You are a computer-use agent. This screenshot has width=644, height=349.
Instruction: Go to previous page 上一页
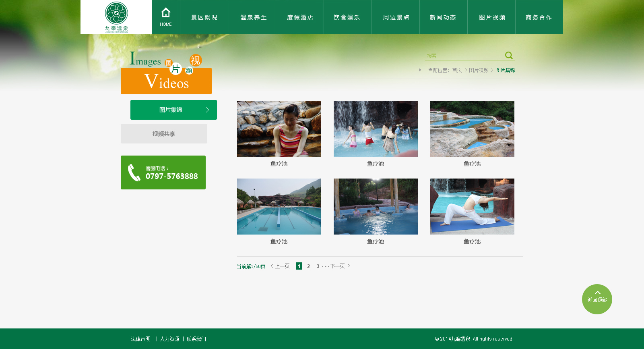[280, 266]
